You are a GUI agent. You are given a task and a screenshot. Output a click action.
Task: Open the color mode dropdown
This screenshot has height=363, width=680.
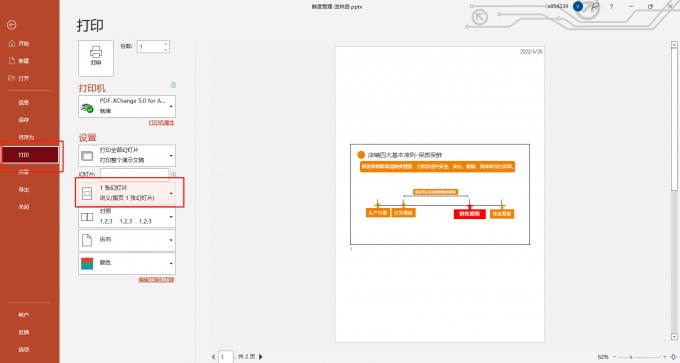click(127, 263)
